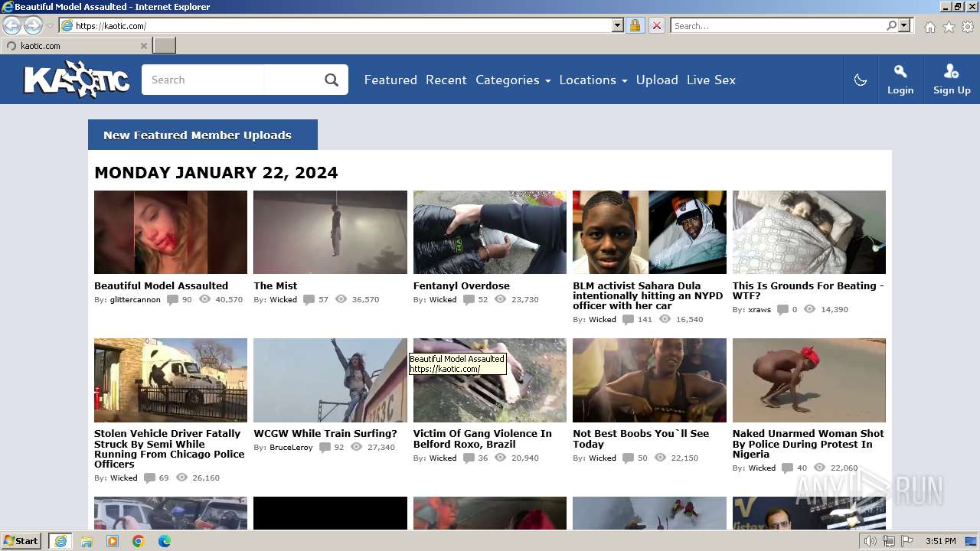Open author link glittercannon

[136, 300]
